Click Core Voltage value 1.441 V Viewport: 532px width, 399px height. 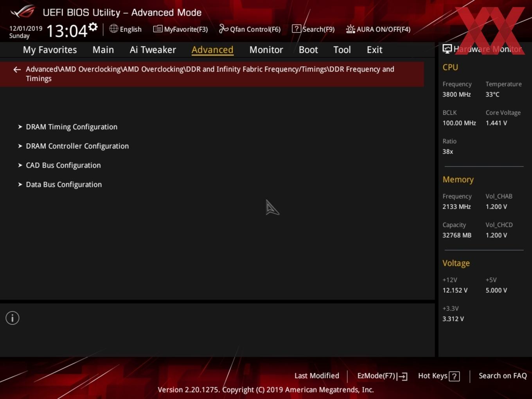pyautogui.click(x=496, y=123)
